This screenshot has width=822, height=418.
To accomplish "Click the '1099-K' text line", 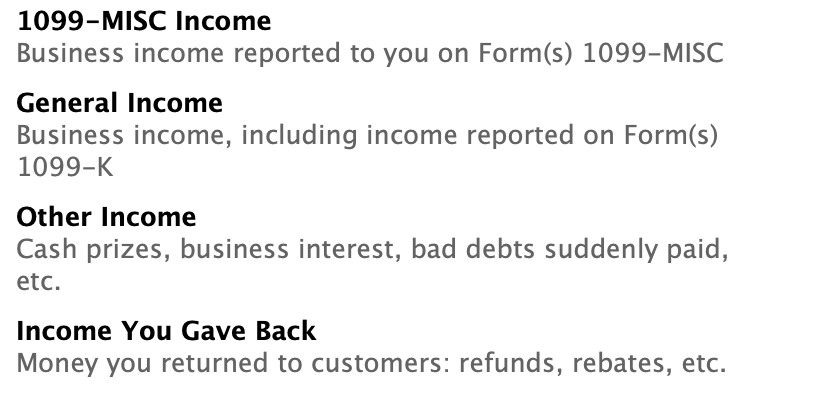I will [65, 168].
